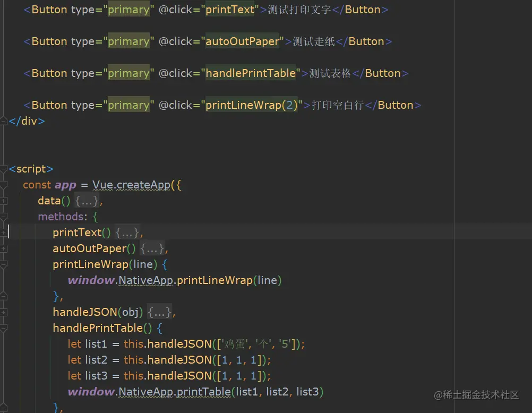Image resolution: width=532 pixels, height=413 pixels.
Task: Collapse the handlePrintTable() fold marker
Action: tap(3, 328)
